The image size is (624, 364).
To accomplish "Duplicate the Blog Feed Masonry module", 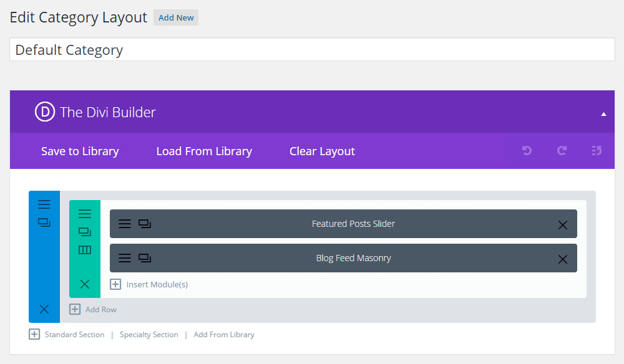I will pos(145,258).
